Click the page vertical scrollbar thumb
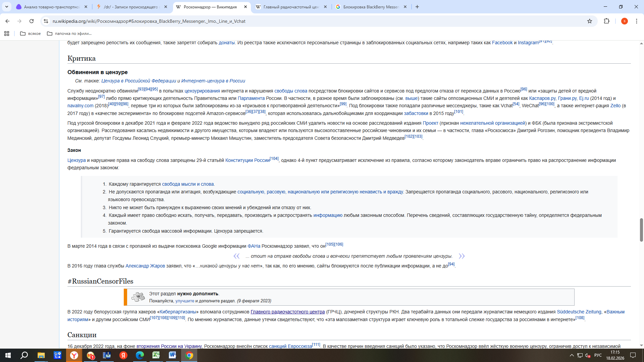The height and width of the screenshot is (362, 644). [641, 230]
